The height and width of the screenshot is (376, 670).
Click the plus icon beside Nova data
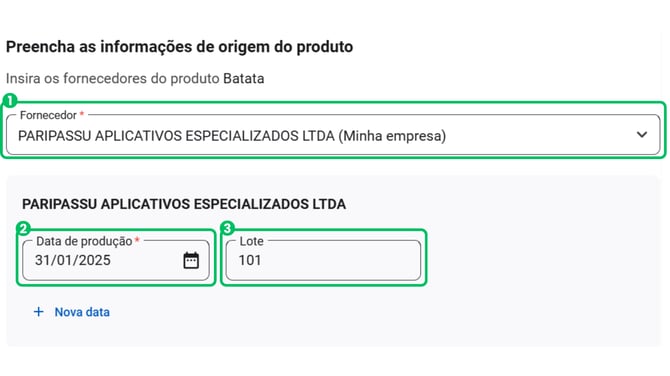(38, 312)
